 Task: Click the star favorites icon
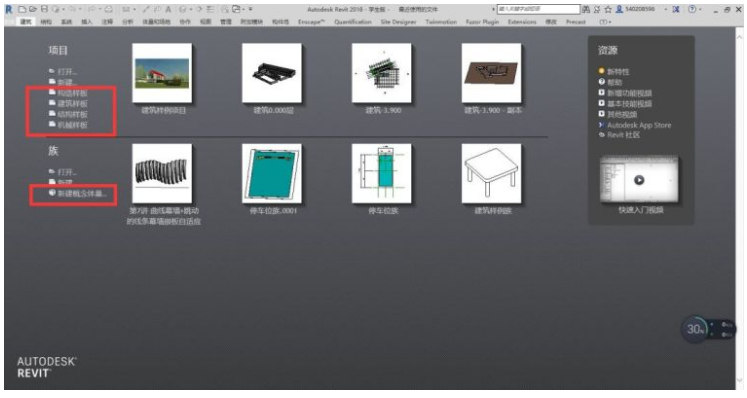pyautogui.click(x=608, y=9)
